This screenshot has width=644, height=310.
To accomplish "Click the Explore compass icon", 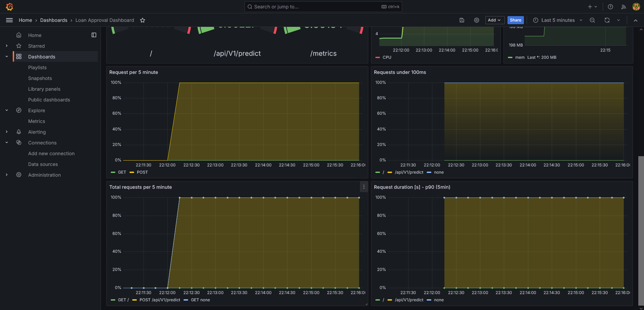I will coord(19,110).
